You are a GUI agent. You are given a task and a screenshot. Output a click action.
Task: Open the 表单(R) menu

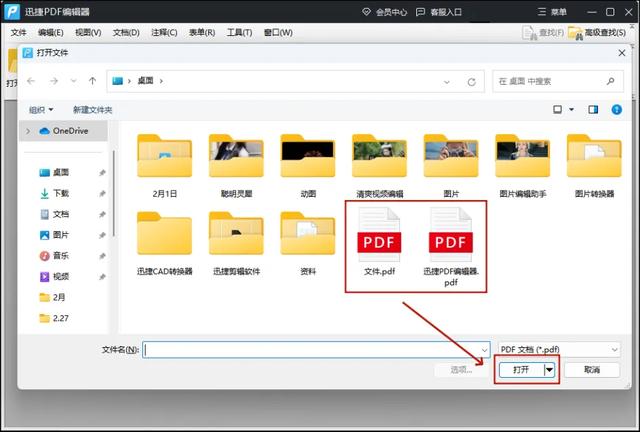tap(202, 33)
